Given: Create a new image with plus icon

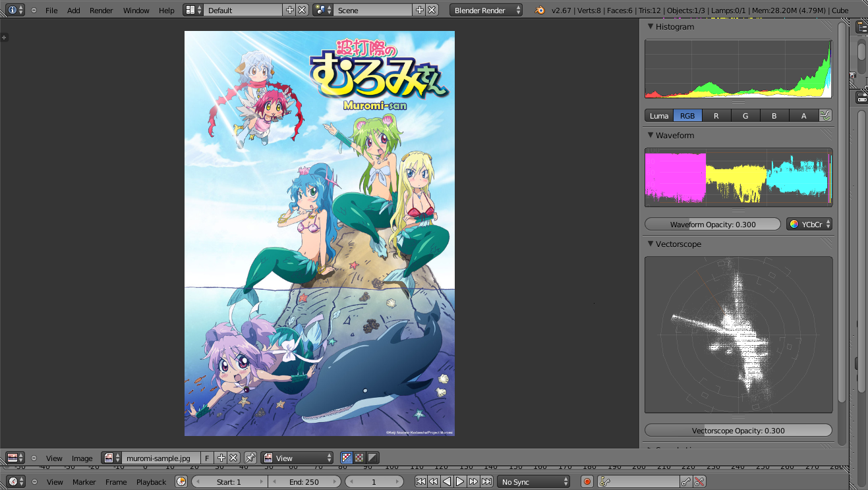Looking at the screenshot, I should 221,458.
